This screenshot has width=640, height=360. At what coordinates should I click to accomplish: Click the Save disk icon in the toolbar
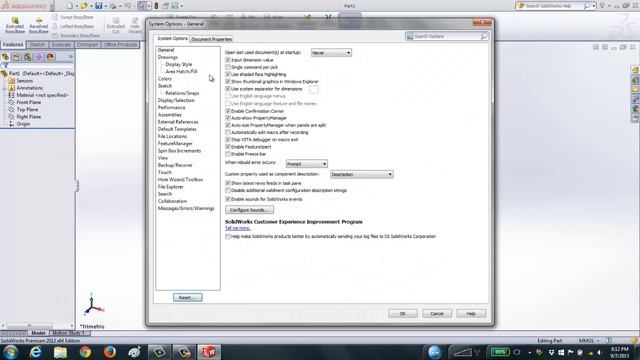point(98,6)
